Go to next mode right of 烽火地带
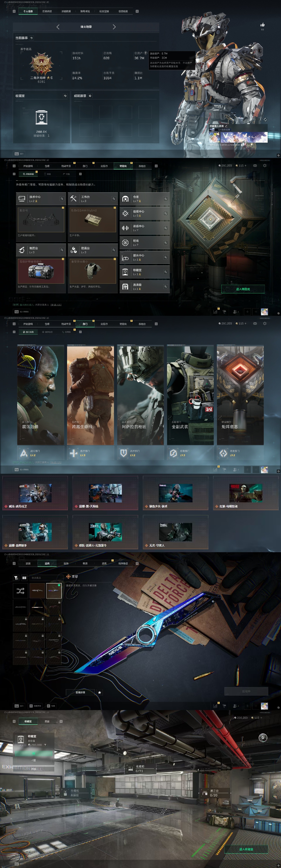This screenshot has height=868, width=281. [114, 27]
